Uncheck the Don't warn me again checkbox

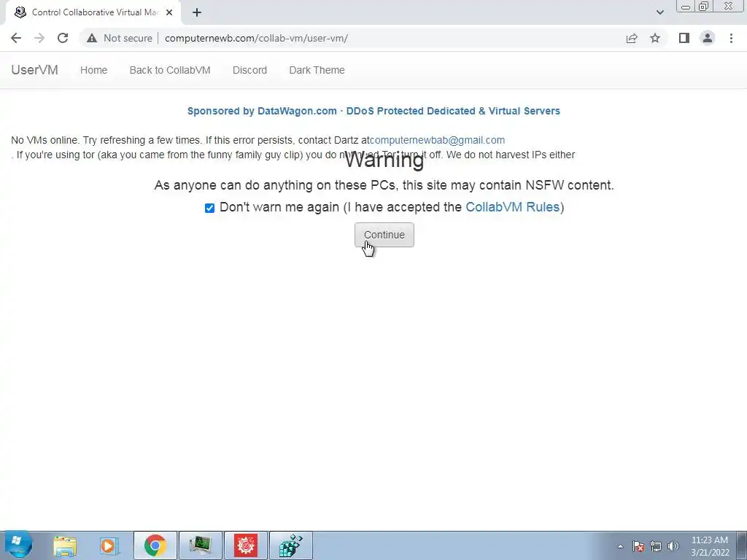point(209,208)
